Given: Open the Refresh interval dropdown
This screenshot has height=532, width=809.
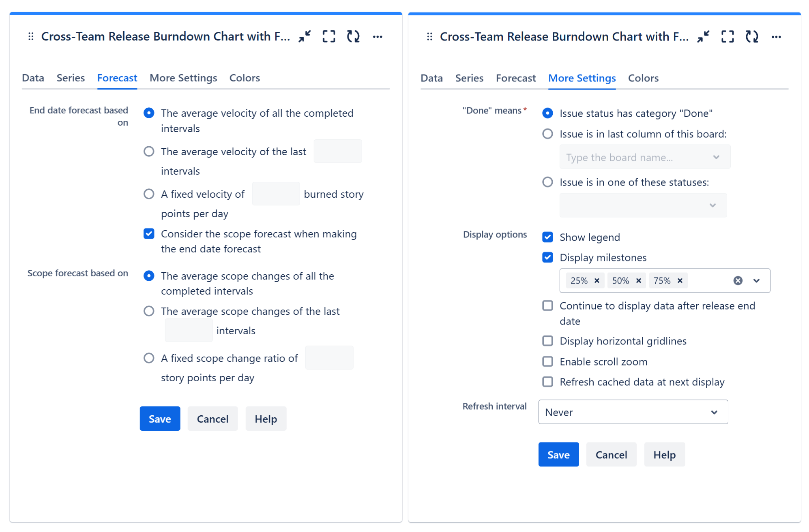Looking at the screenshot, I should pos(633,412).
